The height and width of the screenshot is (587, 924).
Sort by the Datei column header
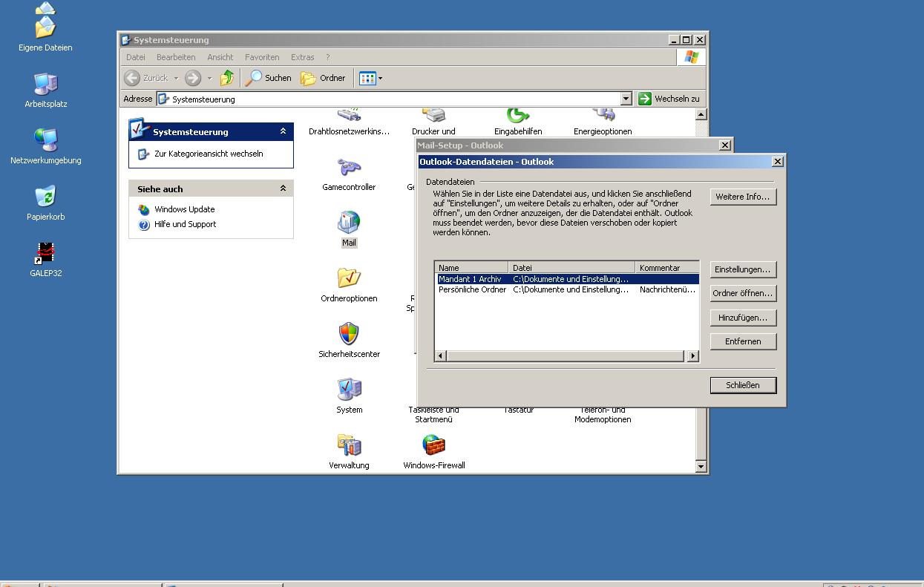[x=571, y=268]
